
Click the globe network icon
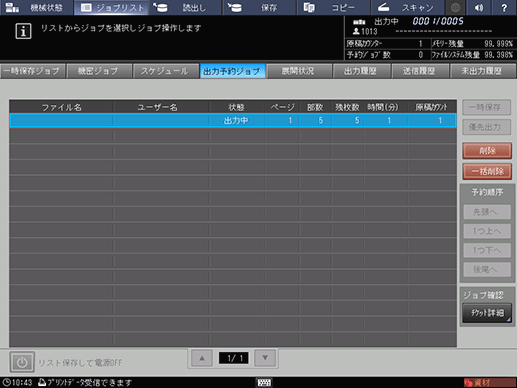coord(455,7)
